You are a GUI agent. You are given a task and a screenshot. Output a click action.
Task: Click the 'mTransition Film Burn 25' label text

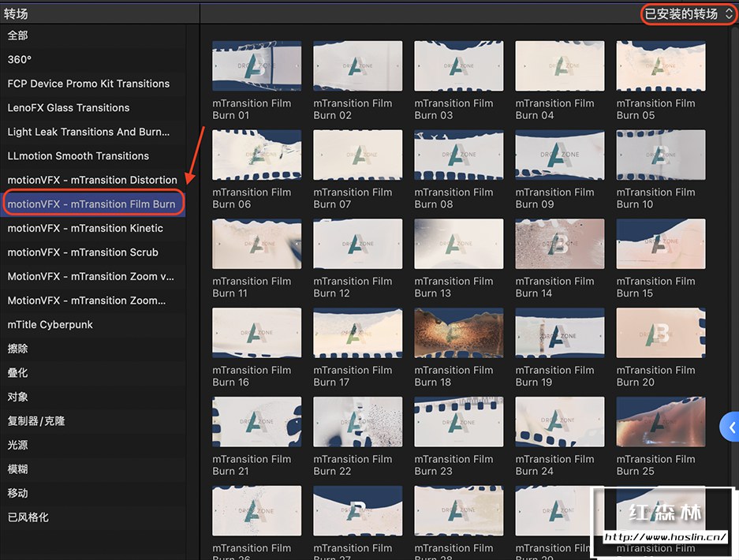pos(656,465)
